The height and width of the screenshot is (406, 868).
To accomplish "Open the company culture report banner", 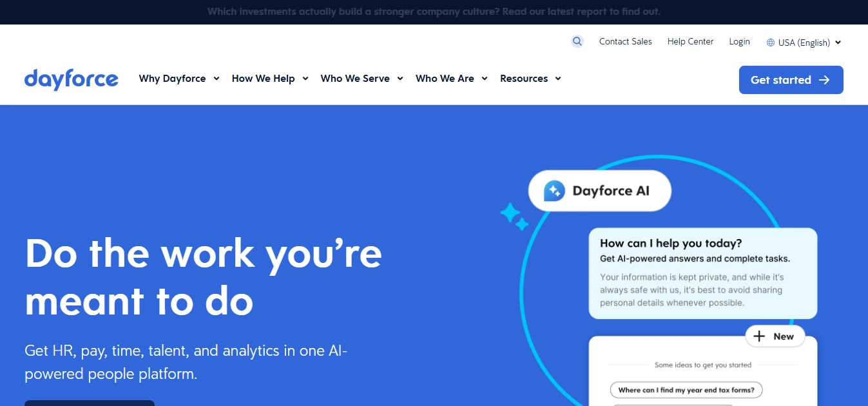I will point(434,12).
